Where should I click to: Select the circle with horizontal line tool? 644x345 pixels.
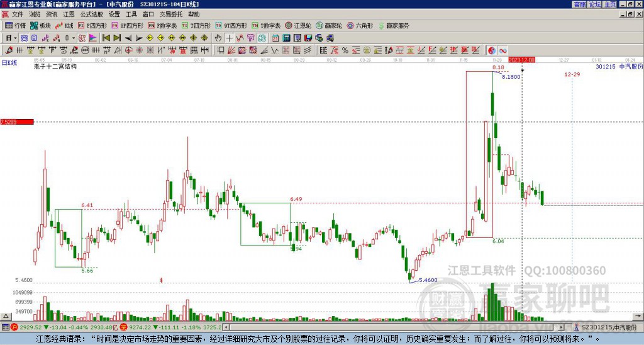(85, 50)
